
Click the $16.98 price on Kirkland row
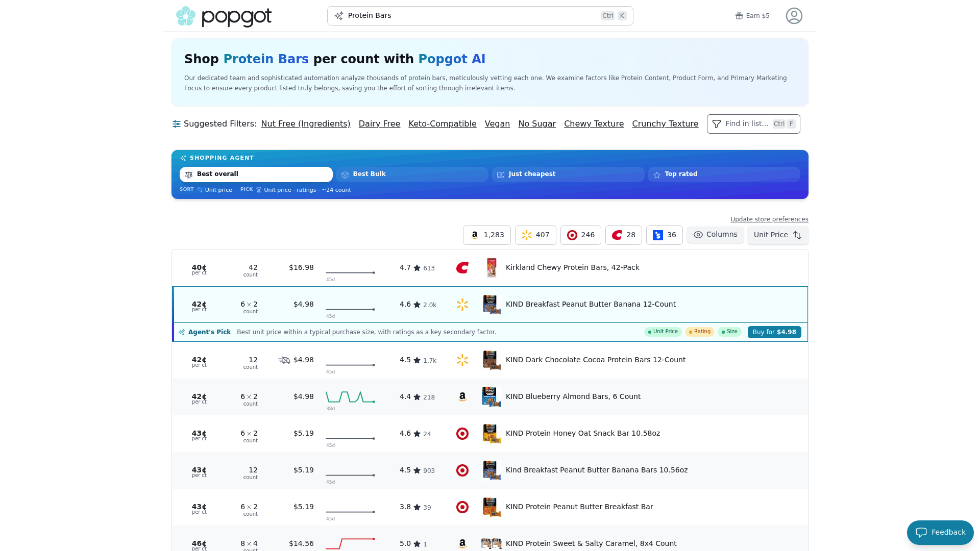click(x=301, y=268)
